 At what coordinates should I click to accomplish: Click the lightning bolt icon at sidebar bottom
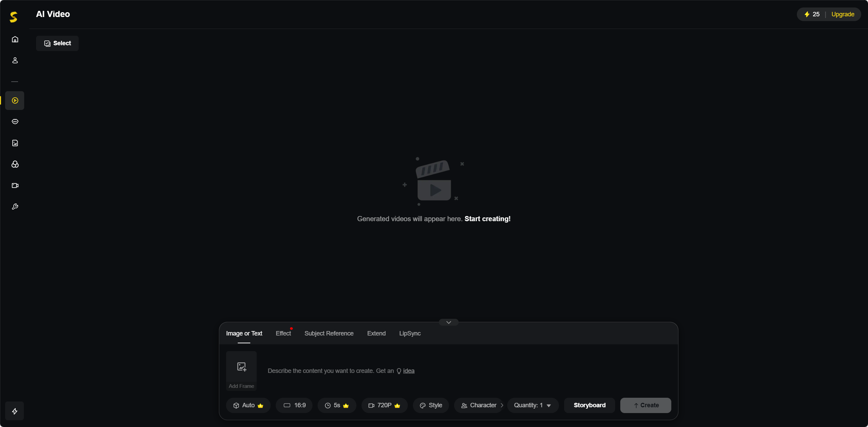[15, 411]
